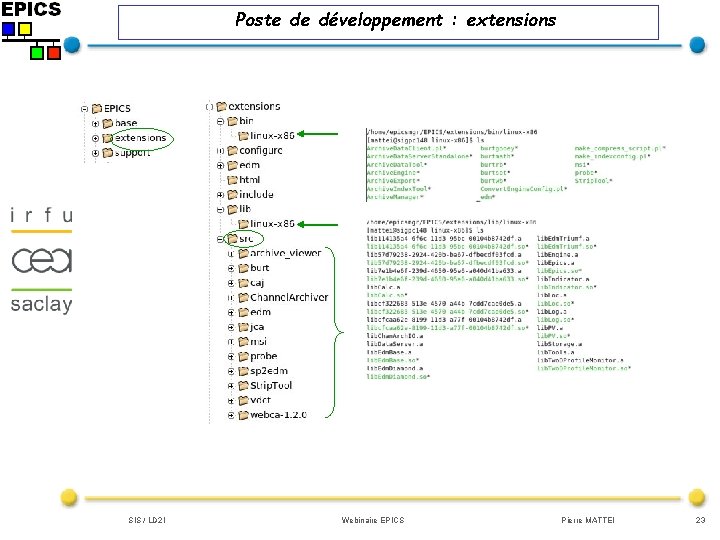720x540 pixels.
Task: Click 'Webinaire EPICS' footer text
Action: pyautogui.click(x=373, y=520)
